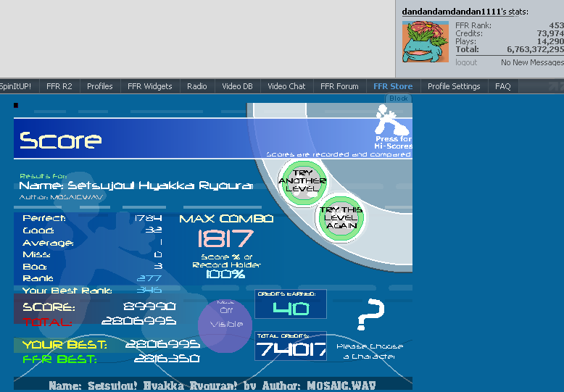Go to the FFR Forum page

339,86
